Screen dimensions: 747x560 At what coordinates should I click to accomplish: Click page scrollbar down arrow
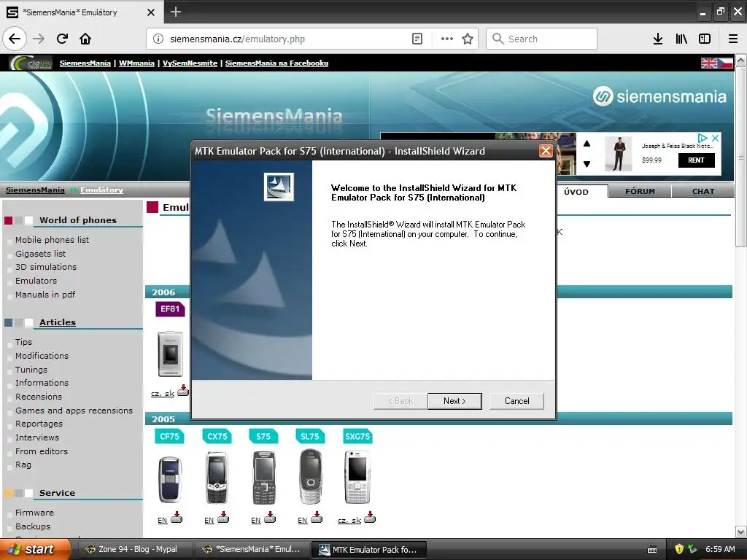click(740, 532)
